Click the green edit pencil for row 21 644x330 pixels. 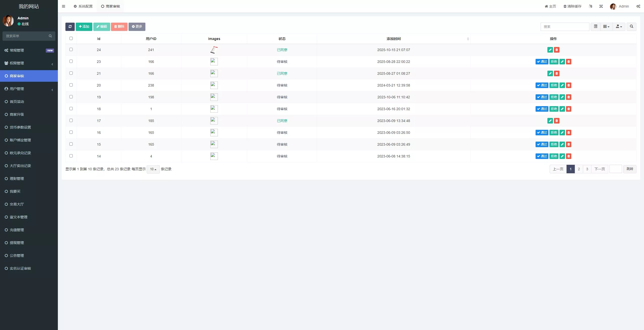tap(550, 73)
